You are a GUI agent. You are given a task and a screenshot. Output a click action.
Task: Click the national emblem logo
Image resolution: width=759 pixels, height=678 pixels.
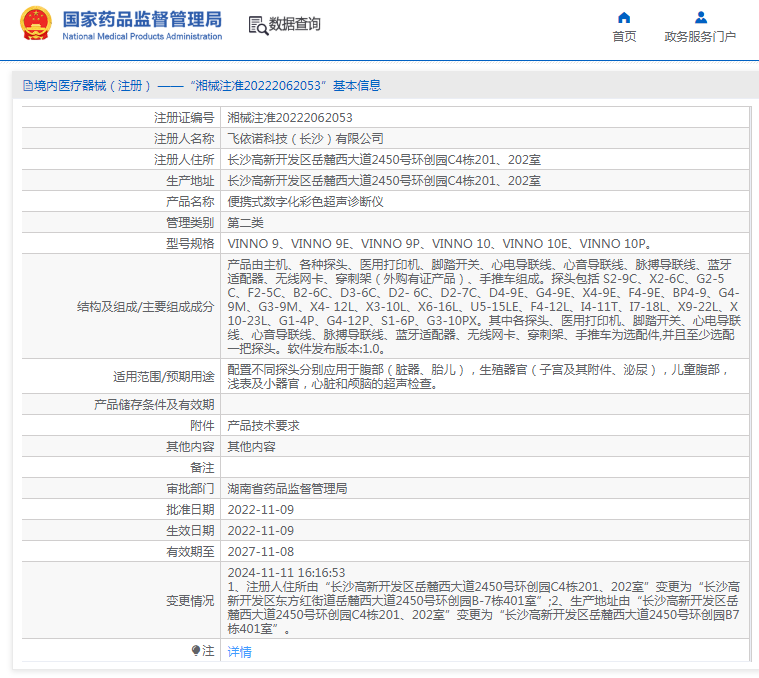click(x=35, y=23)
